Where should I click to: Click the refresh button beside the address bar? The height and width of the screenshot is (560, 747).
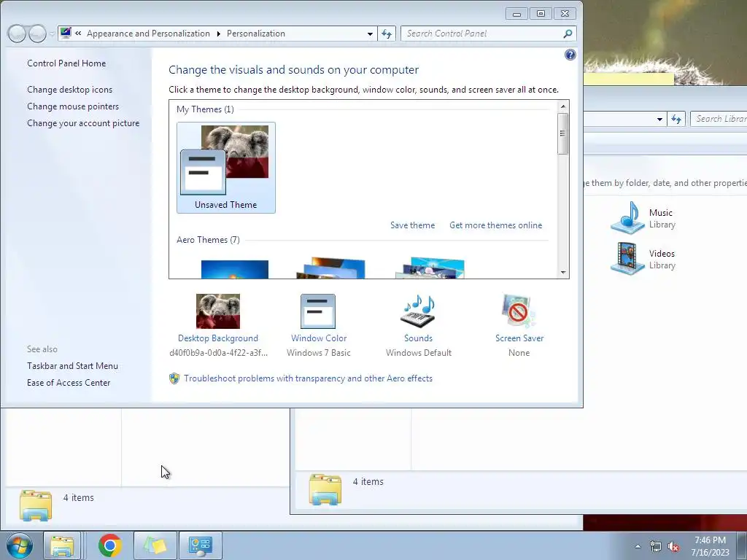tap(387, 34)
